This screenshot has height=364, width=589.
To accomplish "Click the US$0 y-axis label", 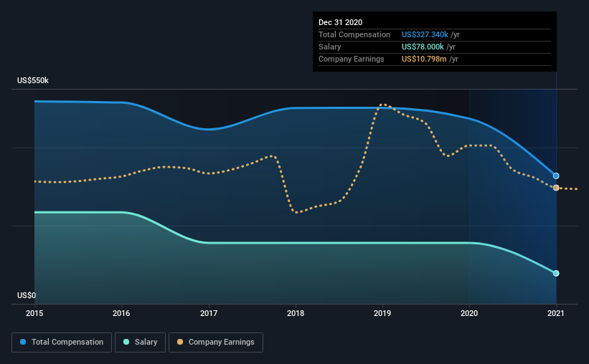I will point(27,295).
